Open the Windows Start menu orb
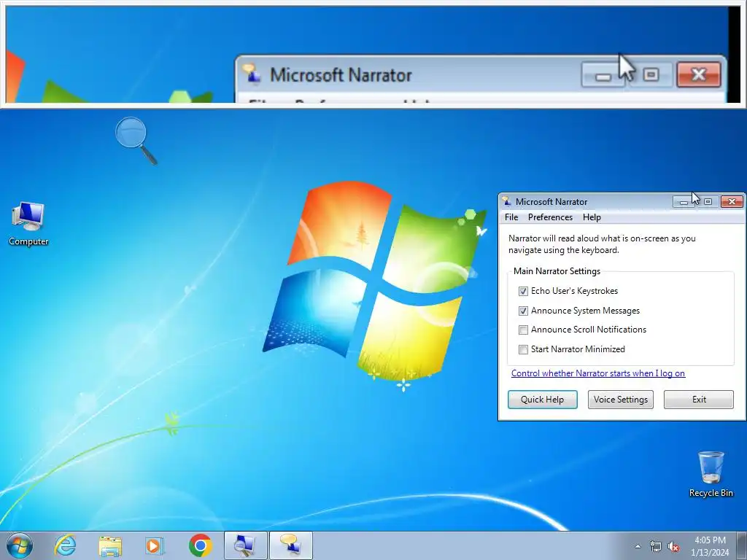The image size is (747, 560). pyautogui.click(x=20, y=545)
